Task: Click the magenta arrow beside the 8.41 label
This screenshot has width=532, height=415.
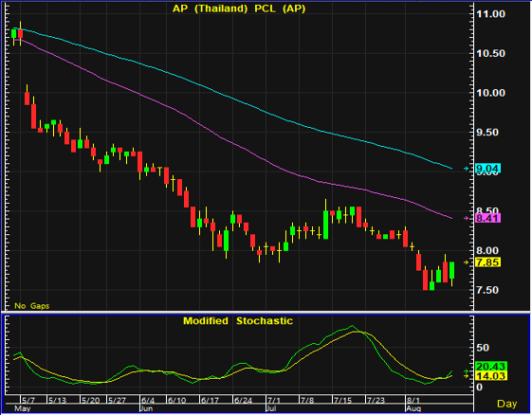Action: [x=467, y=218]
